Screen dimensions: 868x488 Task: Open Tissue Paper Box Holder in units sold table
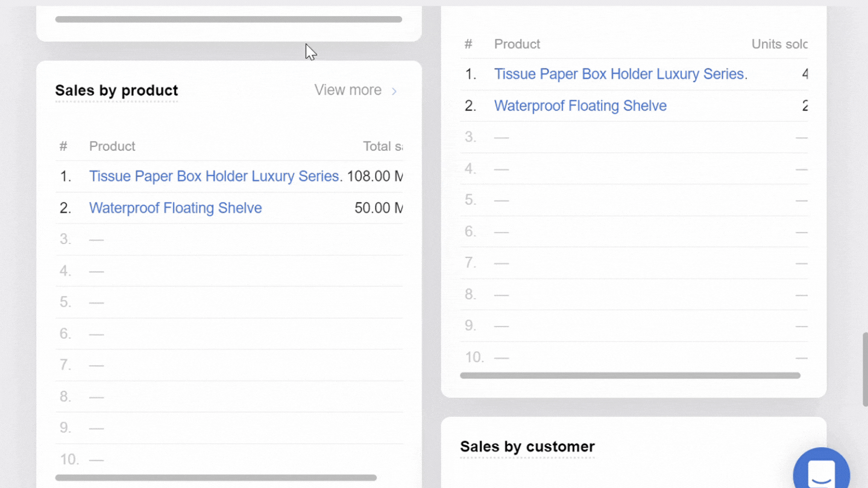pyautogui.click(x=621, y=74)
